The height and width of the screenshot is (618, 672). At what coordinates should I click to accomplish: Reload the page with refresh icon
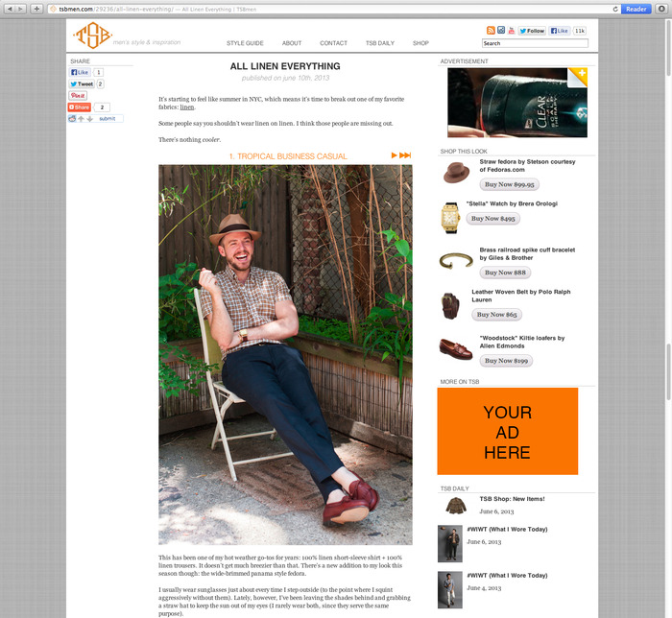point(615,9)
